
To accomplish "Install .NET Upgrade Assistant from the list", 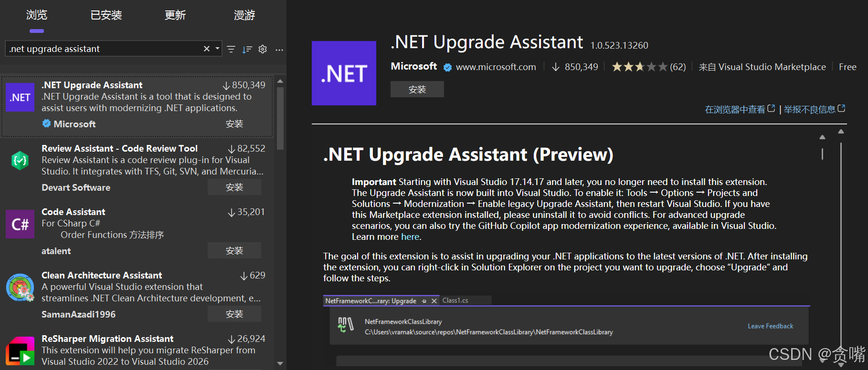I will coord(234,124).
